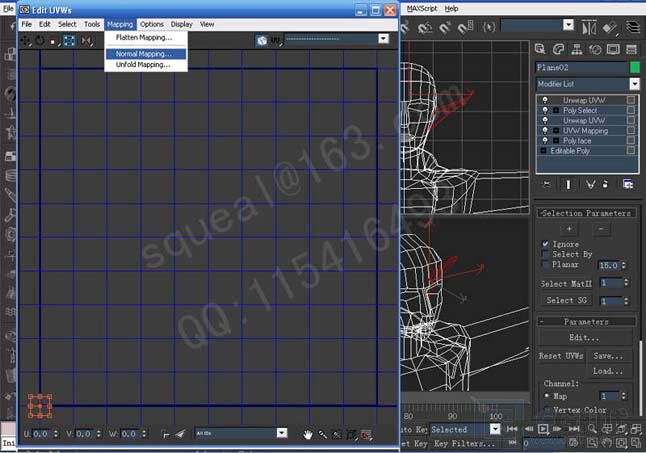Expand the All IDs dropdown
Screen dimensions: 646x453
click(241, 433)
